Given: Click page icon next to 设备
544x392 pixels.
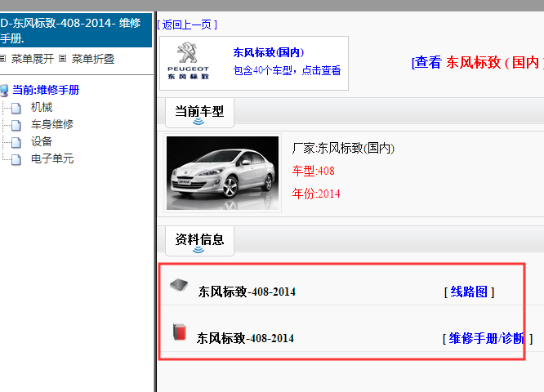Looking at the screenshot, I should click(x=16, y=142).
